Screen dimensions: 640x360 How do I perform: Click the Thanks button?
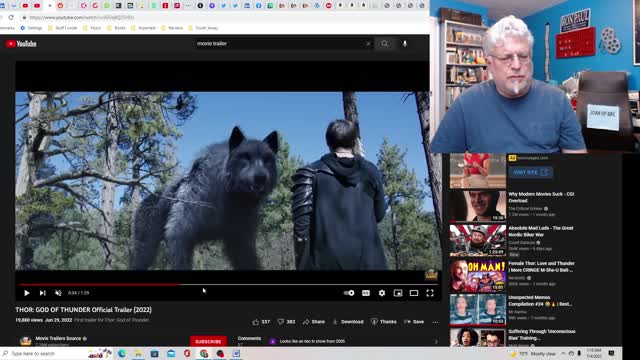383,322
